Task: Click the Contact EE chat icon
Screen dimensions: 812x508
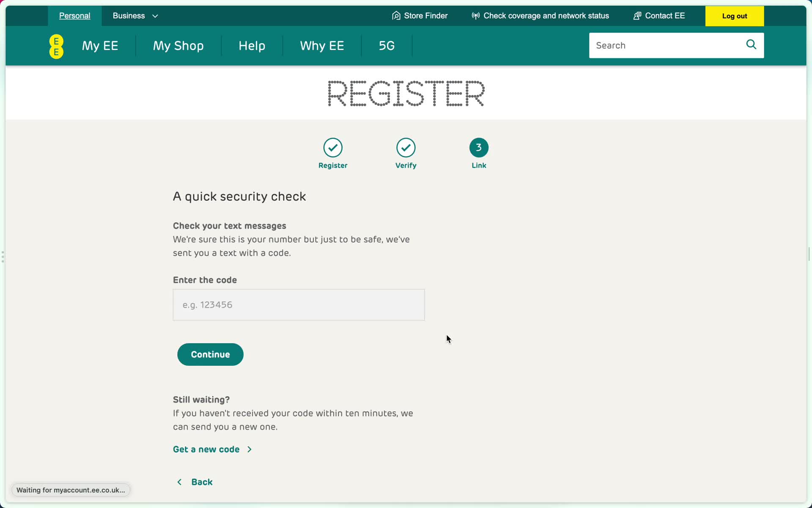Action: [637, 16]
